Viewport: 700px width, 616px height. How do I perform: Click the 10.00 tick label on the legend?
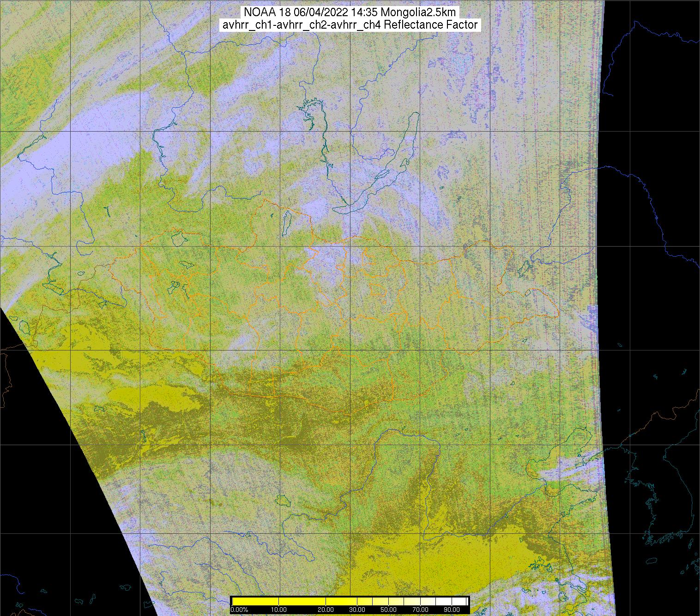click(x=279, y=610)
